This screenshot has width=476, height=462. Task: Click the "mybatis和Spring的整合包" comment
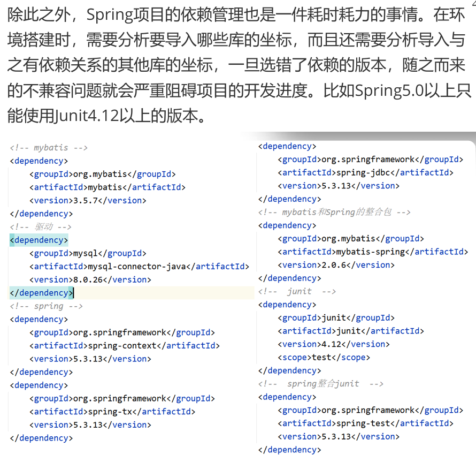coord(334,212)
